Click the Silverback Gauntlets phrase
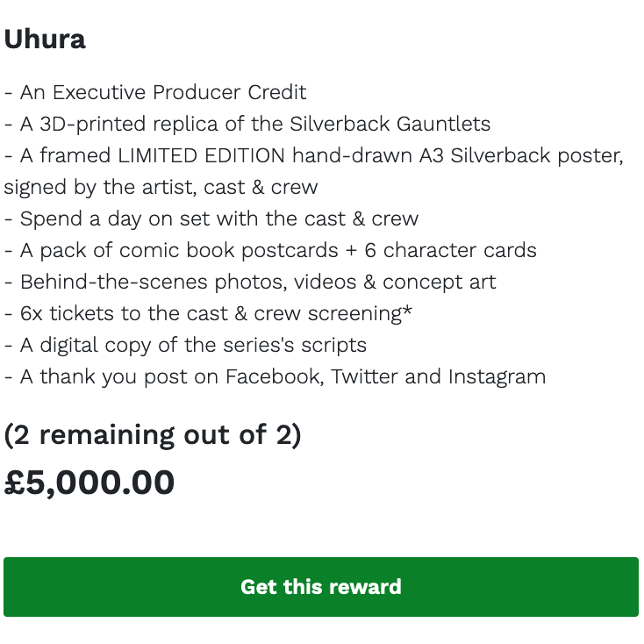 390,124
